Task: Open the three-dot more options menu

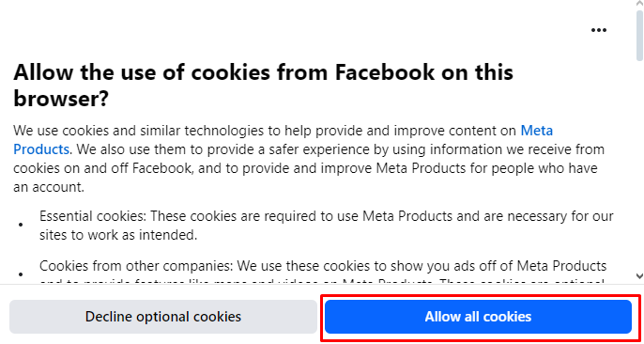Action: pyautogui.click(x=598, y=30)
